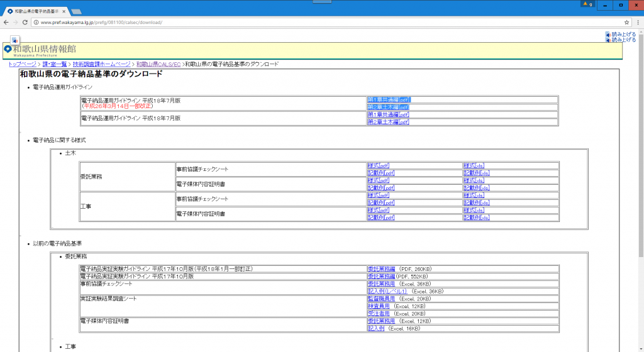Open the highlighted 第1章共通編 pdf link
The image size is (644, 352).
pos(388,99)
